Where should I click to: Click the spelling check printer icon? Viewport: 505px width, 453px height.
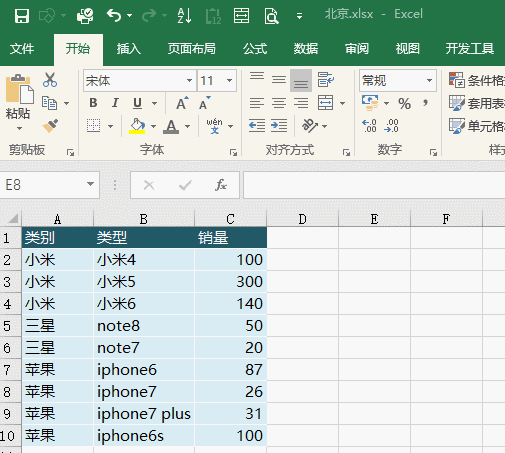pos(85,15)
